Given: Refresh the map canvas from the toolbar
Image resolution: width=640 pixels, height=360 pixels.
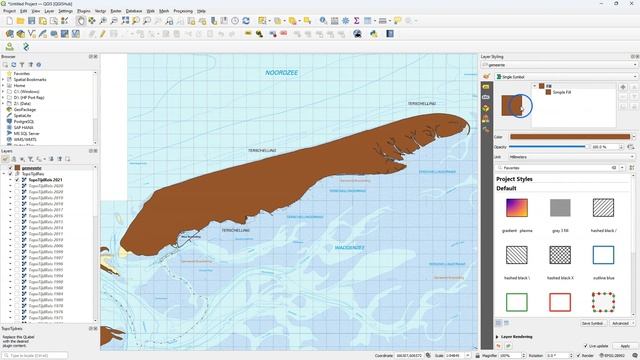Looking at the screenshot, I should 246,21.
